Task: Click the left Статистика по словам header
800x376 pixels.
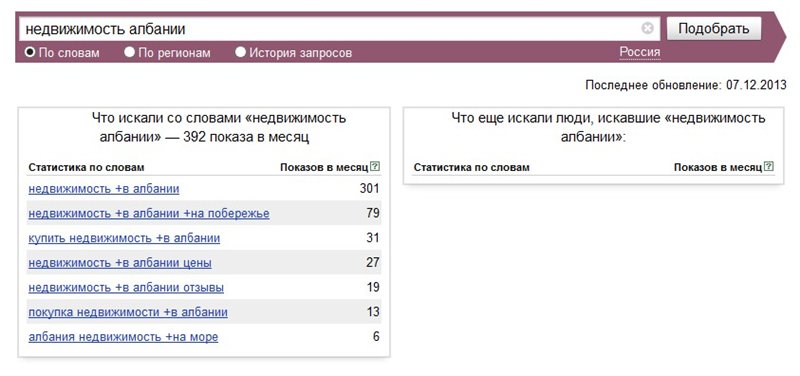Action: (86, 167)
